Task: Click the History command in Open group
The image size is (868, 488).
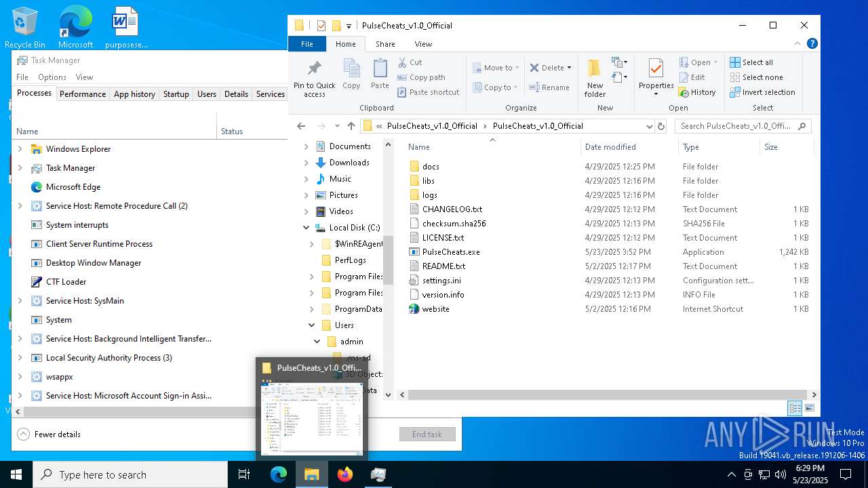Action: (x=698, y=92)
